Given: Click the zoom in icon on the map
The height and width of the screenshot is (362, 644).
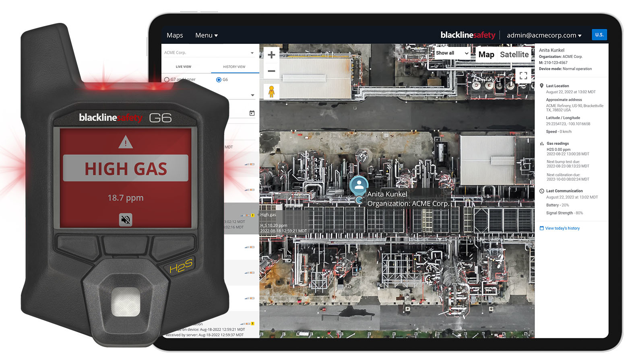Looking at the screenshot, I should coord(271,55).
